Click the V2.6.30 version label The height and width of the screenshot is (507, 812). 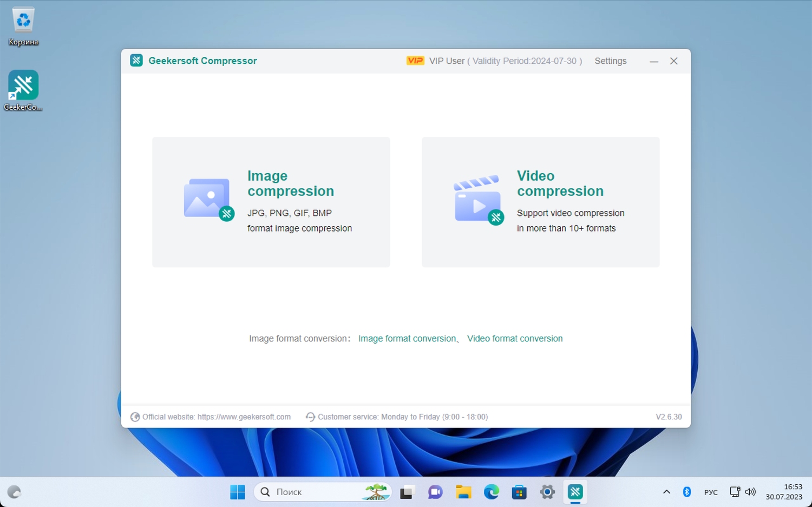pos(669,417)
